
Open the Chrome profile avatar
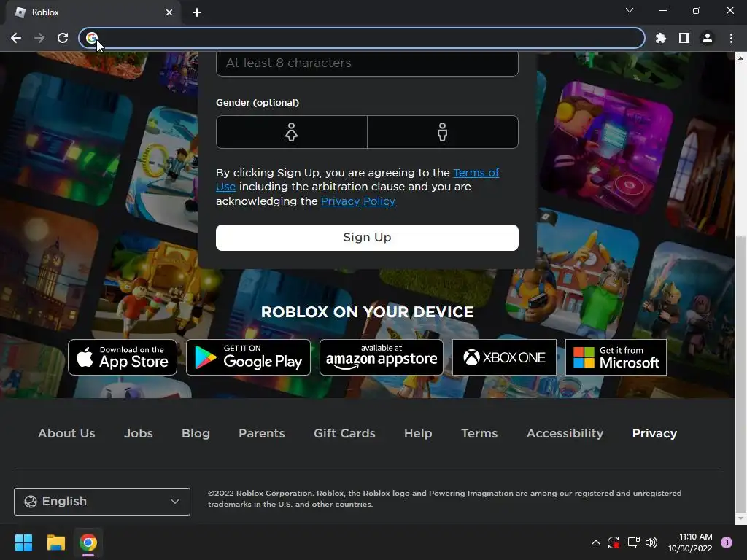click(707, 38)
